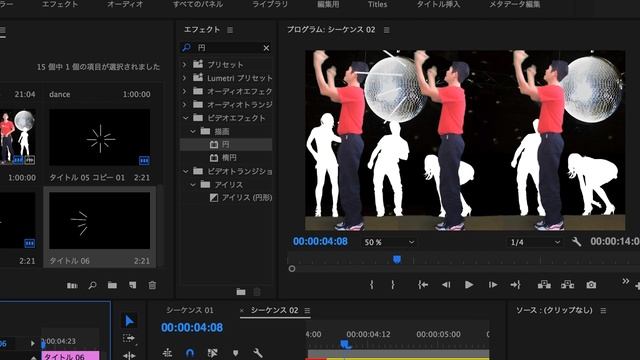This screenshot has height=360, width=640.
Task: Collapse the ビデオエフェクト folder
Action: tap(185, 118)
